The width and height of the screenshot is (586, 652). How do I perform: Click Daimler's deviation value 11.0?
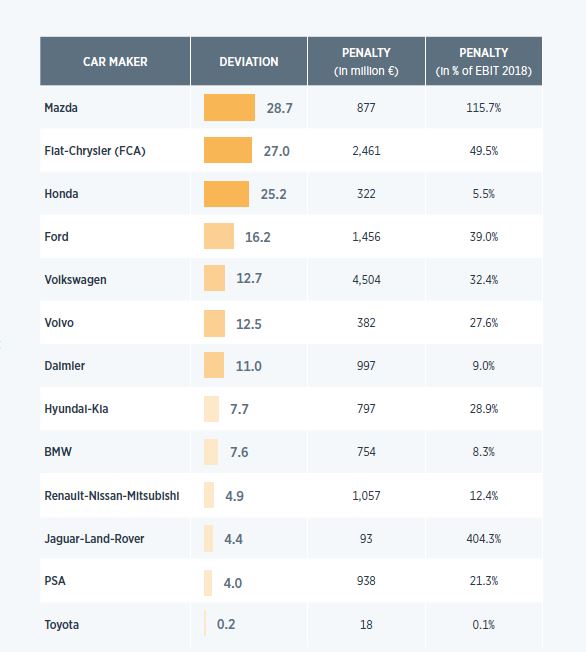[248, 366]
